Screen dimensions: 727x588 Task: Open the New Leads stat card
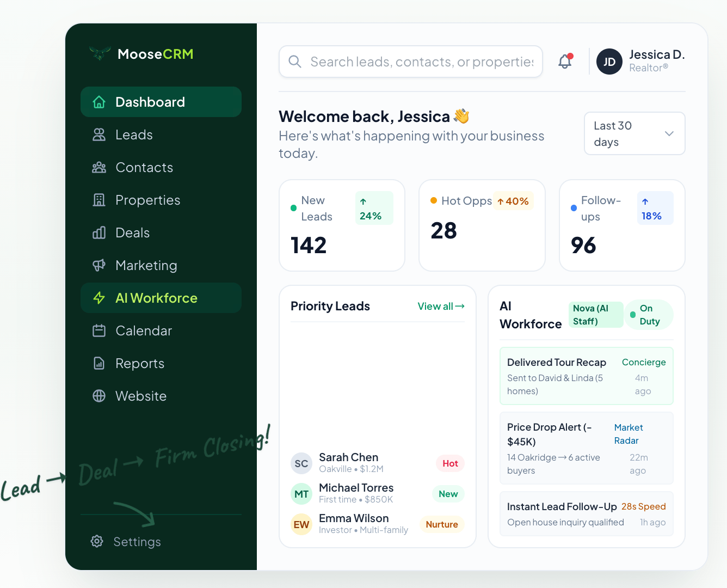[x=342, y=225]
